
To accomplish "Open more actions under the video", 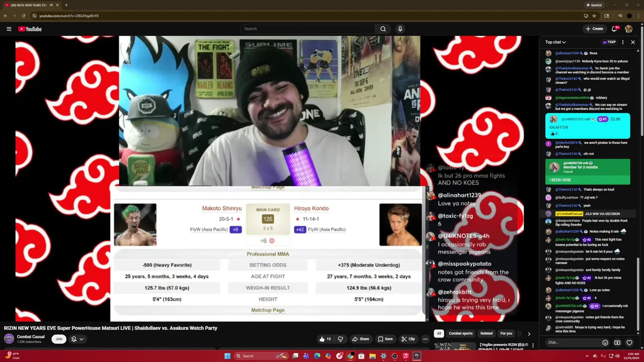I will coord(425,339).
